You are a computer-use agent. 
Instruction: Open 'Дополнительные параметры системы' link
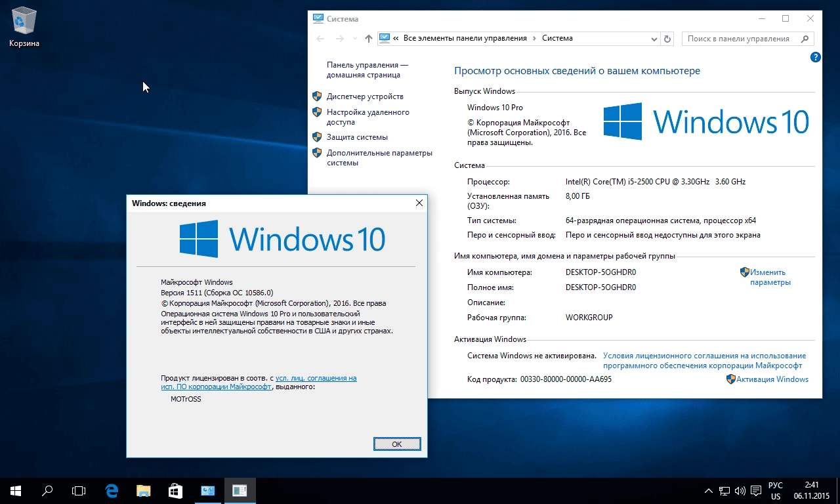379,157
